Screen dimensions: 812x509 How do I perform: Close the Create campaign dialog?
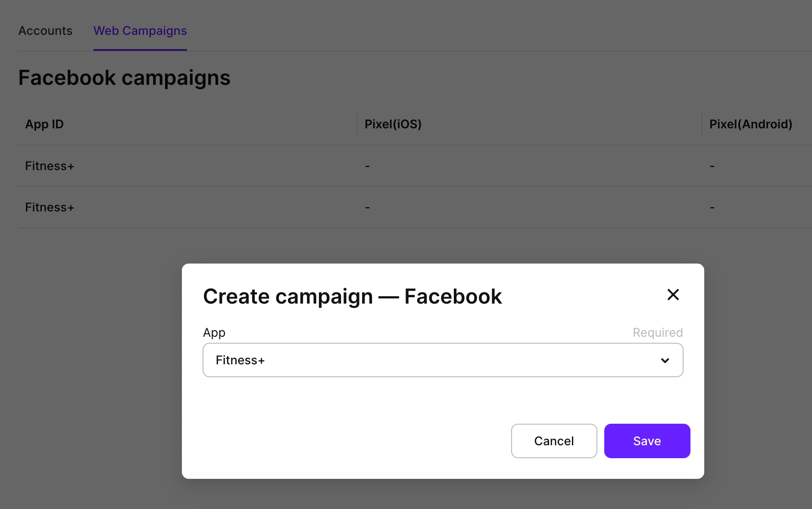[673, 295]
